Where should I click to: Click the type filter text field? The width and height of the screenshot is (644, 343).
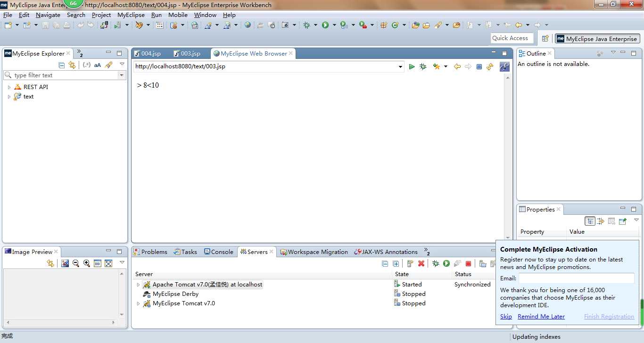click(61, 75)
